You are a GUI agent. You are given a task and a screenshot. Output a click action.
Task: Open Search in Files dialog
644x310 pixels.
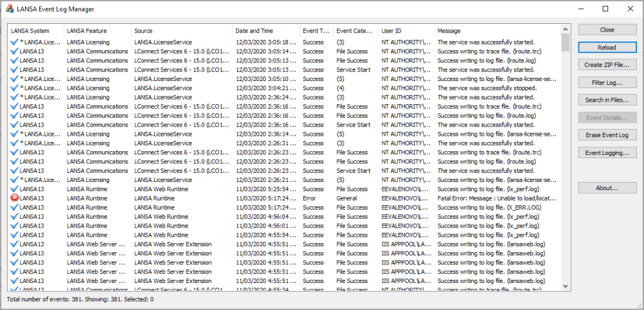[607, 100]
